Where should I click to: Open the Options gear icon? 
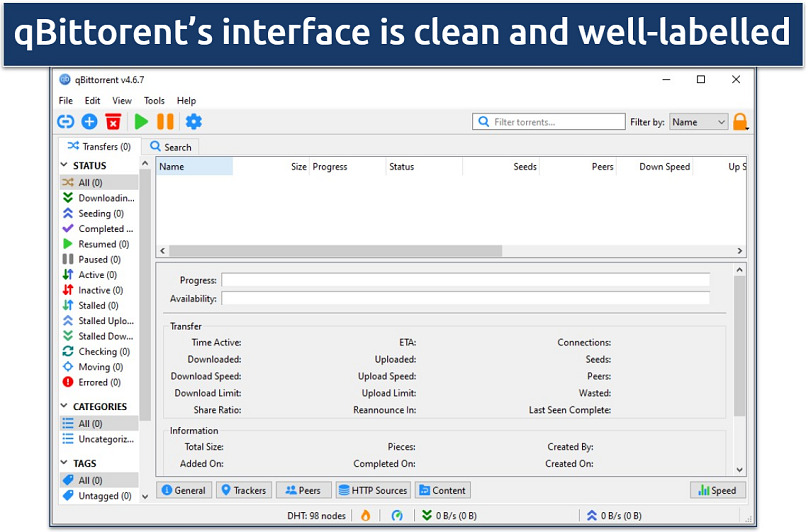(x=193, y=122)
